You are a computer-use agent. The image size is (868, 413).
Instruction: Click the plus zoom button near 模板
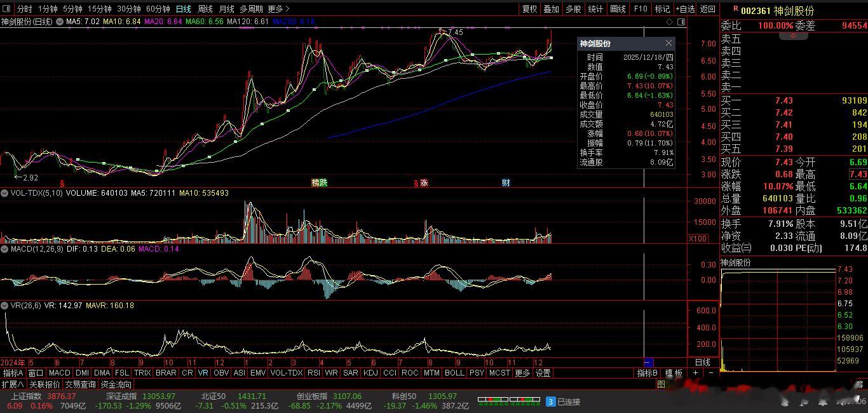tap(696, 373)
